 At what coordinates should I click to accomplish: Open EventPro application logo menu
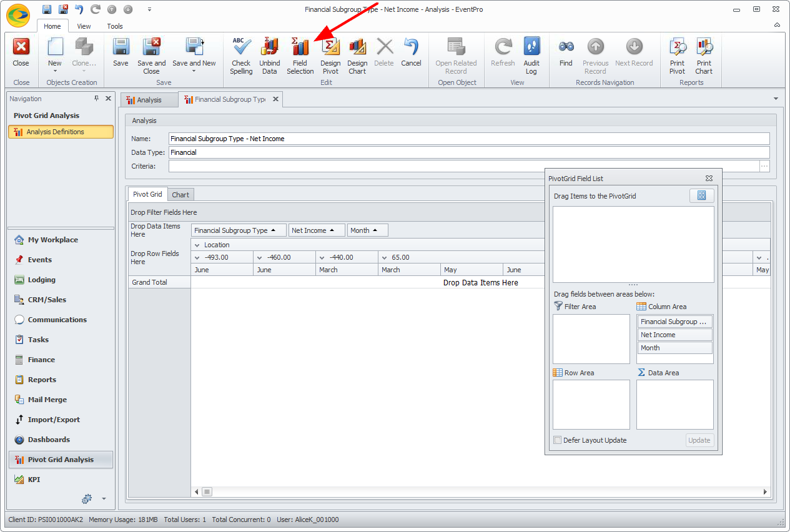pos(18,16)
